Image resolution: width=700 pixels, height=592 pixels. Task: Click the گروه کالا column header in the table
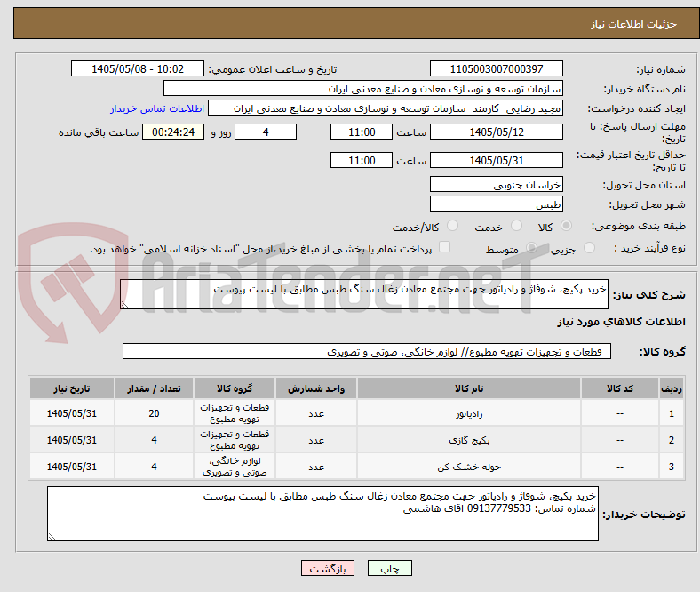click(x=235, y=388)
